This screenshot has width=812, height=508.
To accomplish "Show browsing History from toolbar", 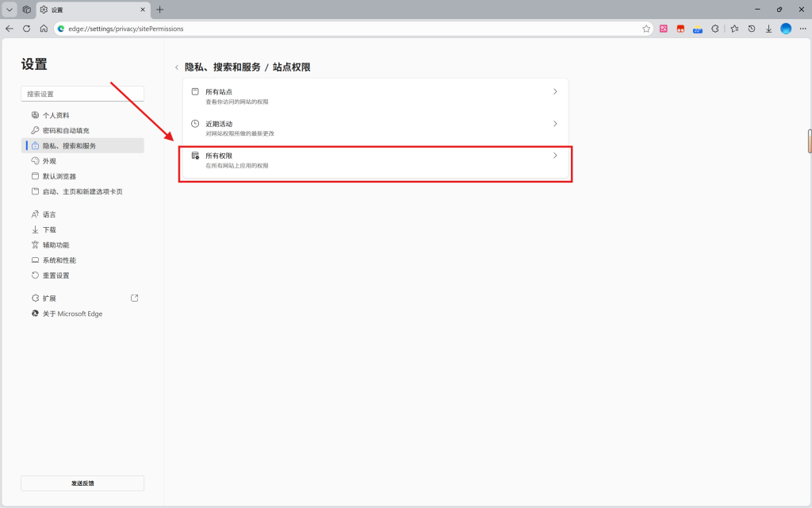I will click(x=752, y=29).
